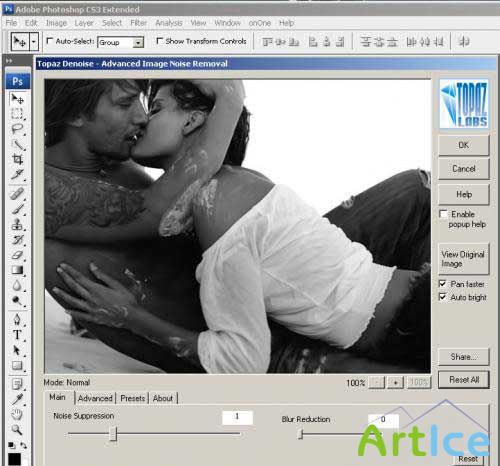Select the Dodge tool
The image size is (500, 466).
(x=17, y=301)
